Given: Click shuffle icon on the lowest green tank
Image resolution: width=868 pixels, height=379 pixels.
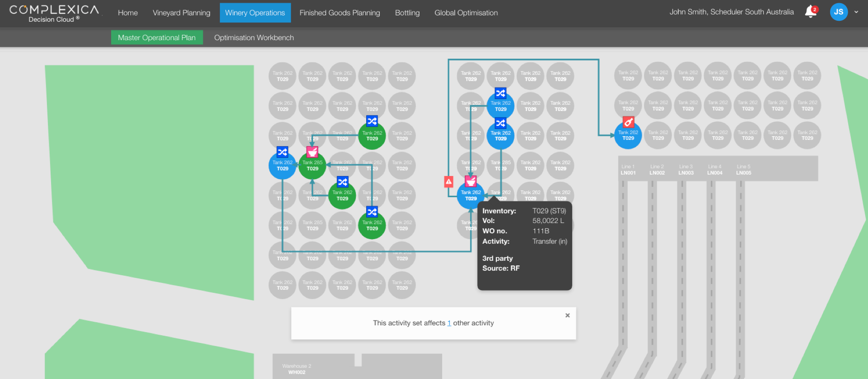Looking at the screenshot, I should tap(372, 212).
